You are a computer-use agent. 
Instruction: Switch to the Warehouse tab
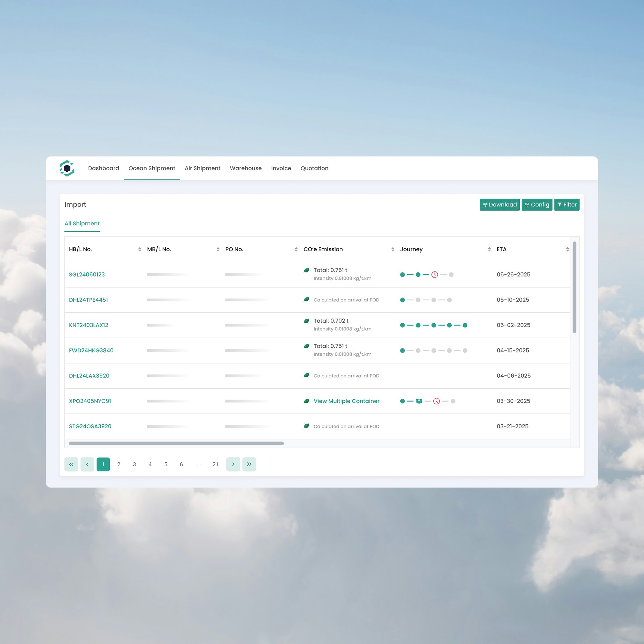pyautogui.click(x=246, y=168)
